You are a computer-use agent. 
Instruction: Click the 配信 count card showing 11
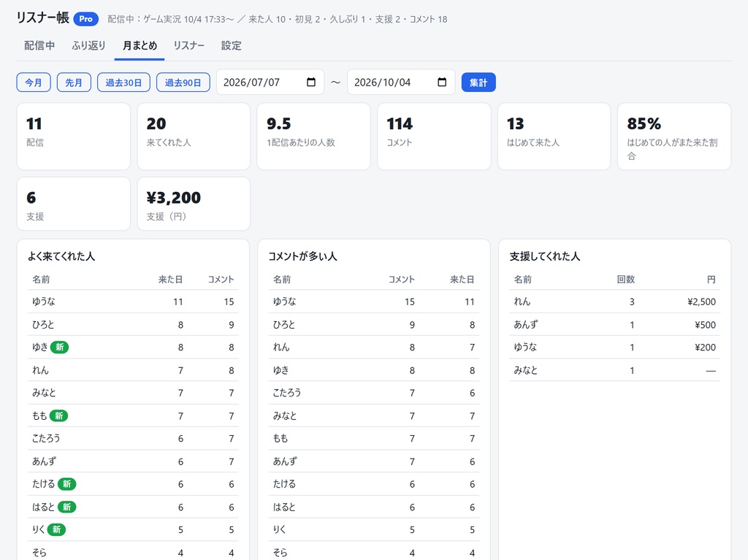pyautogui.click(x=74, y=137)
